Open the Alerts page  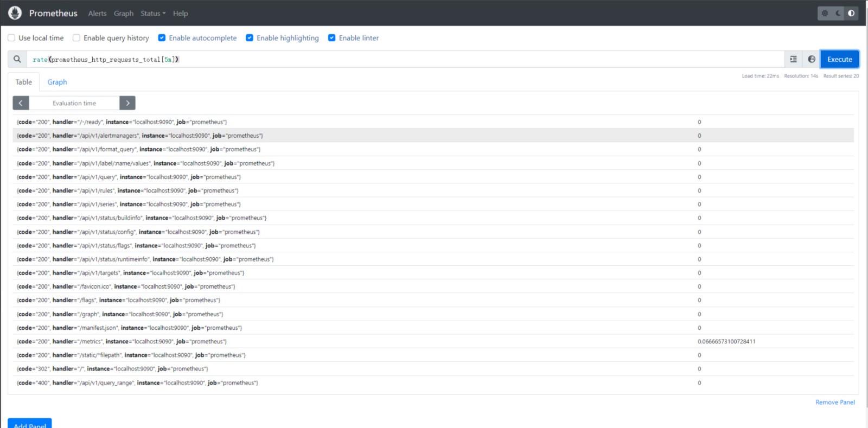tap(97, 14)
